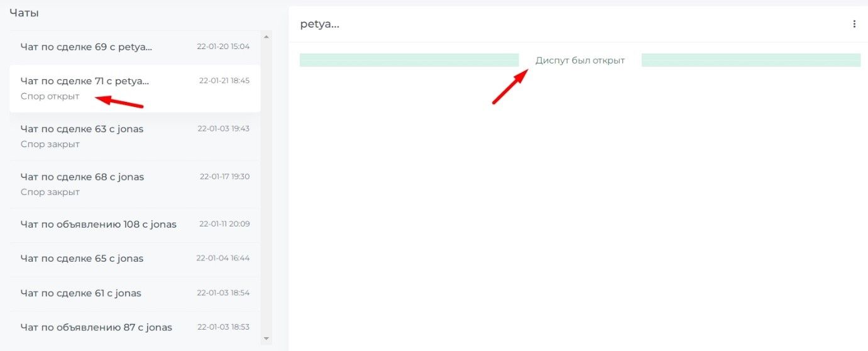868x351 pixels.
Task: Click the 'Спор закрыт' label under deal 68
Action: pos(50,192)
